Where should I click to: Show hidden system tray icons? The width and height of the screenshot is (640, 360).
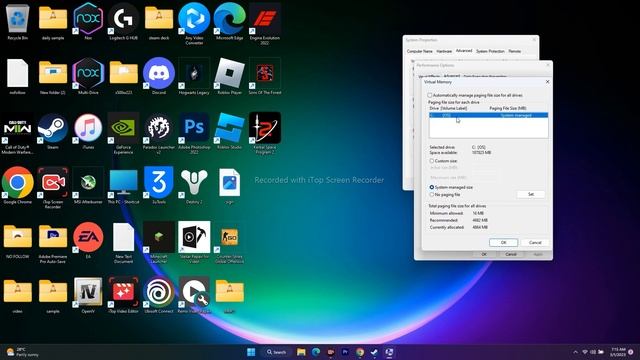[576, 352]
